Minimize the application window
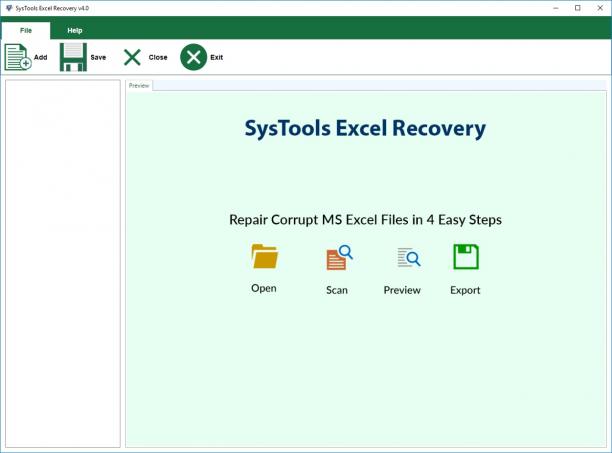This screenshot has height=453, width=612. tap(556, 8)
